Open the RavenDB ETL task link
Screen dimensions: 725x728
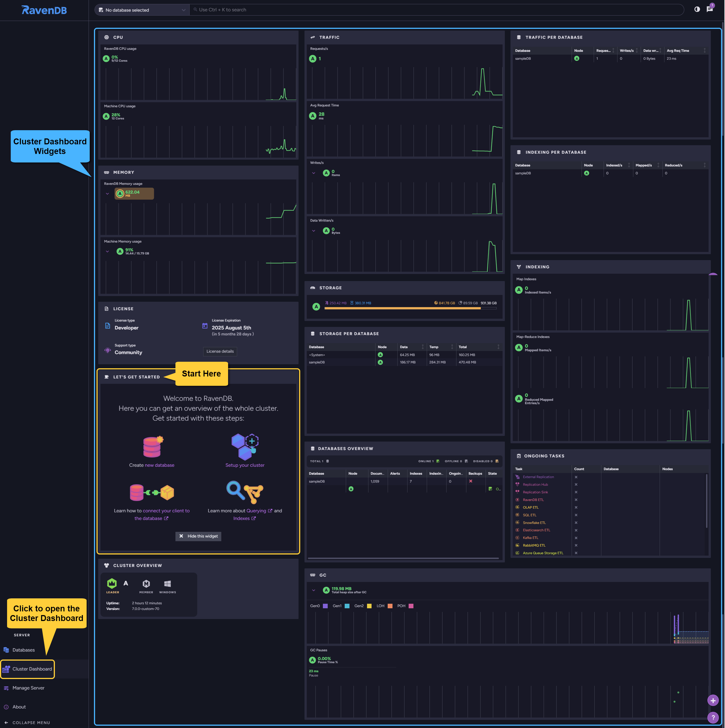pos(533,500)
